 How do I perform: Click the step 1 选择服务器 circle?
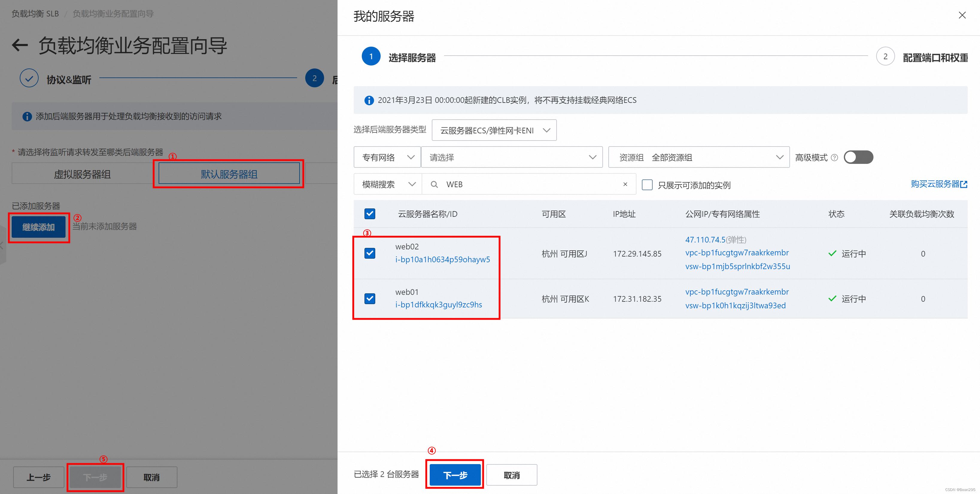pyautogui.click(x=371, y=57)
